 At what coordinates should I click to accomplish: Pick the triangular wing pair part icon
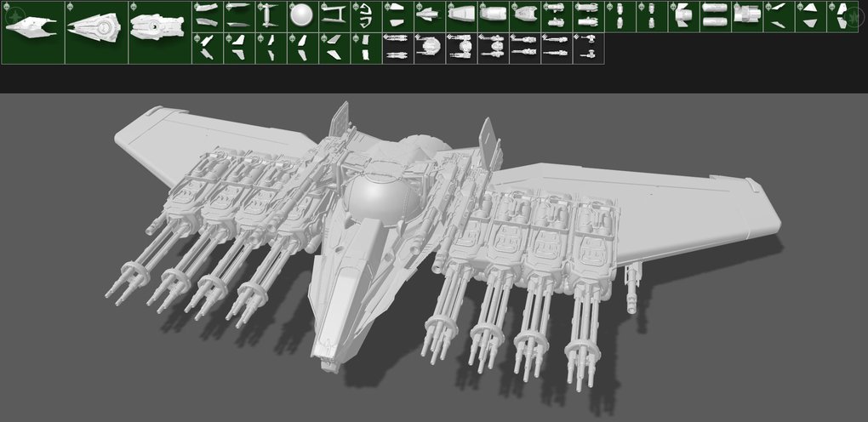click(811, 14)
